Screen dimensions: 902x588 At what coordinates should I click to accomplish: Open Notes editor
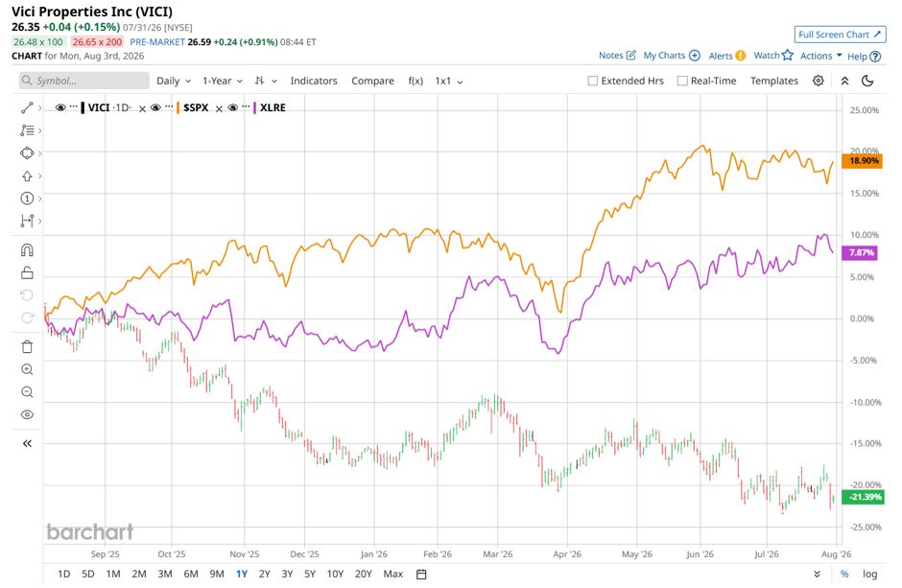pos(617,56)
